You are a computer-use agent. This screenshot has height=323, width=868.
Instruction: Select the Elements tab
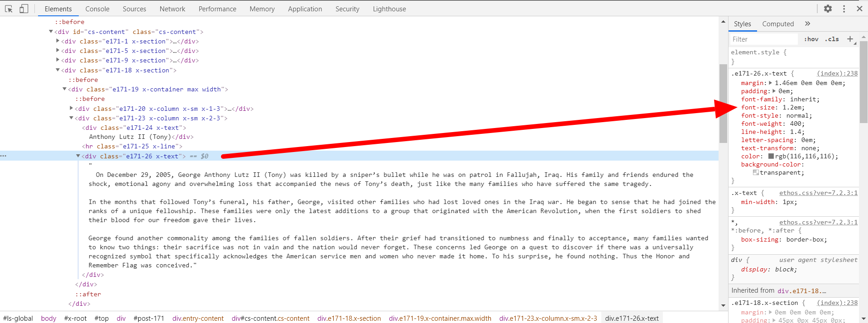click(x=58, y=9)
